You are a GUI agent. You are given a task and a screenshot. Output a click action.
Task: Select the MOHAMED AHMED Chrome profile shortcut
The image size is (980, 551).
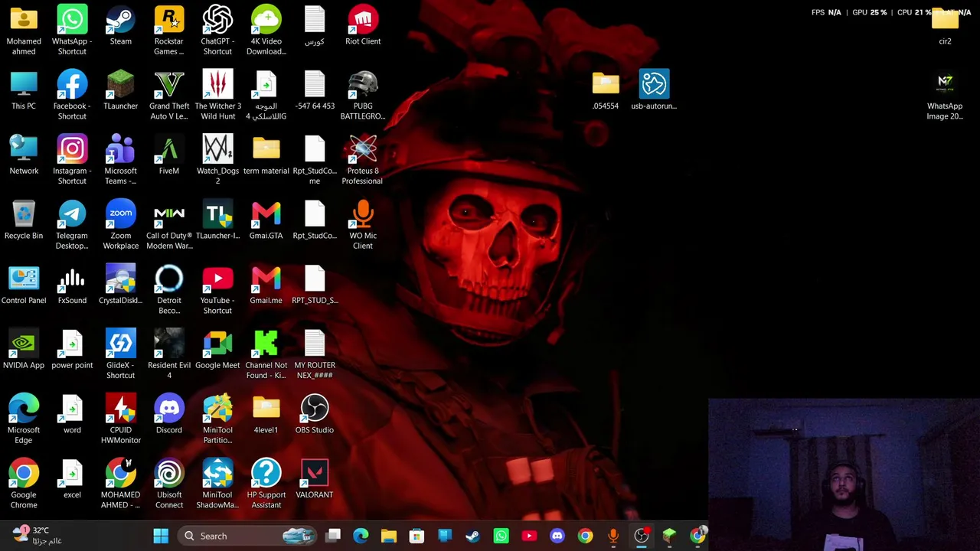coord(120,484)
